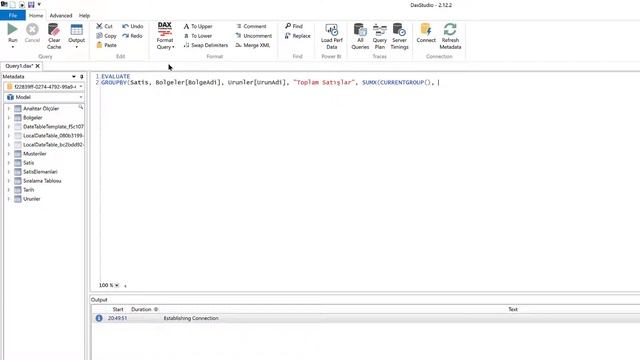Merge XML parameters

[253, 45]
